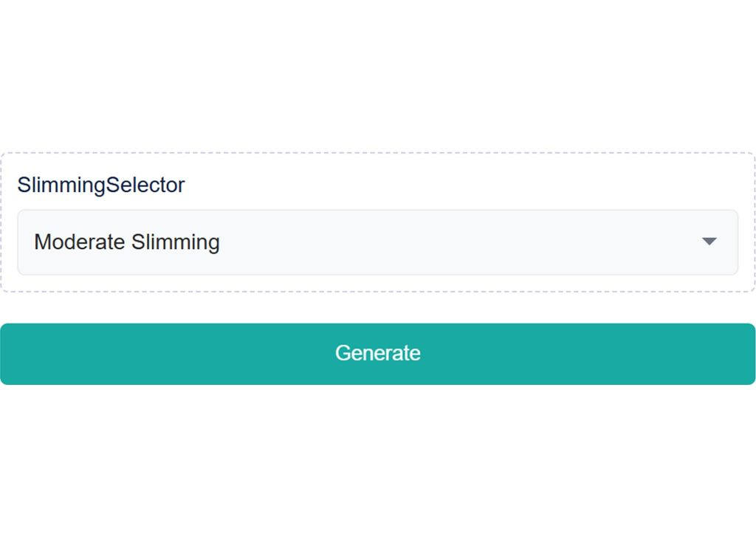Expand the Moderate Slimming combo box
This screenshot has height=537, width=756.
pos(377,242)
